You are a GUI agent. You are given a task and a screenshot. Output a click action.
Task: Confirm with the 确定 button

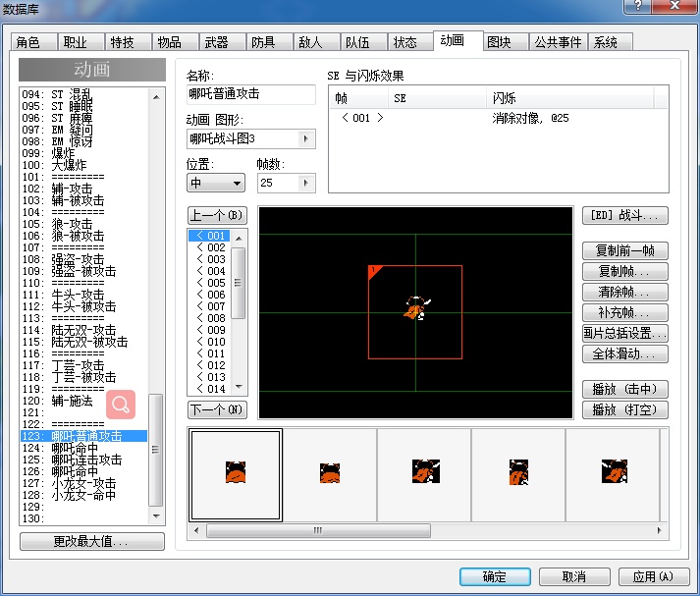pyautogui.click(x=495, y=576)
